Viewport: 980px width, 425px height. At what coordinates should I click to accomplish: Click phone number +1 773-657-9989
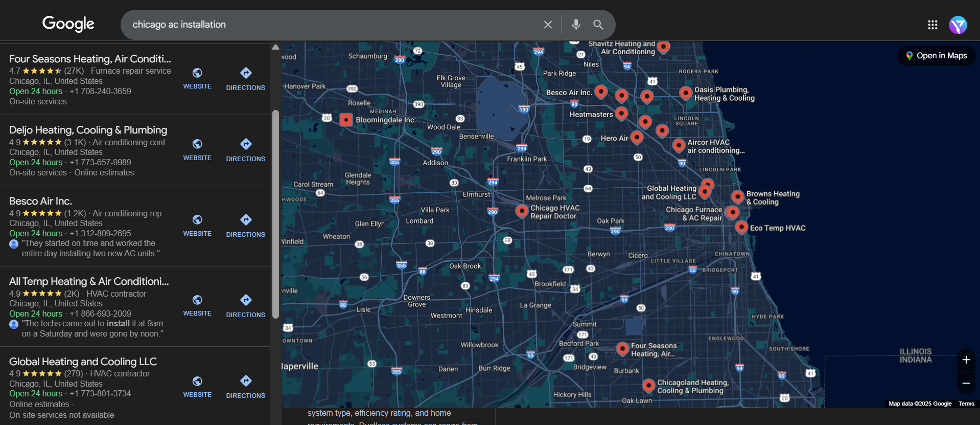(100, 162)
